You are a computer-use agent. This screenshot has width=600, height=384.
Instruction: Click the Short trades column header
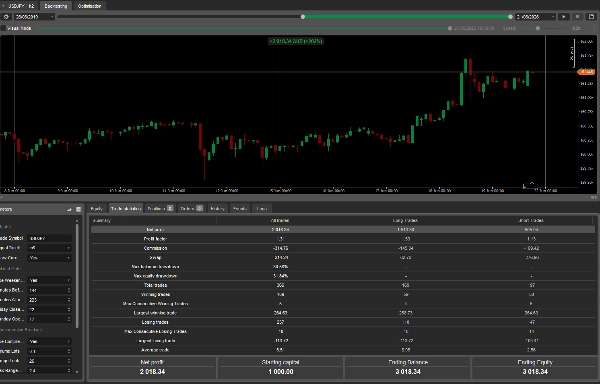pyautogui.click(x=531, y=220)
